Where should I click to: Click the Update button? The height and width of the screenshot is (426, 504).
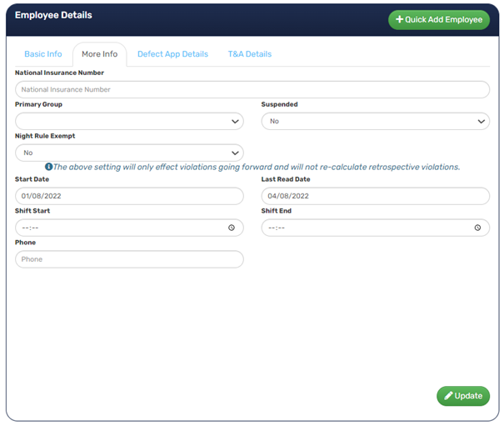tap(463, 396)
